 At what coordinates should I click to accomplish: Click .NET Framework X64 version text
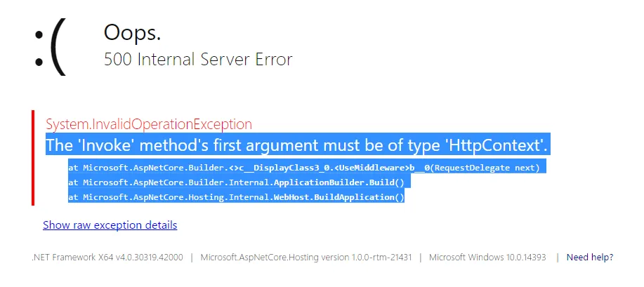(x=107, y=258)
